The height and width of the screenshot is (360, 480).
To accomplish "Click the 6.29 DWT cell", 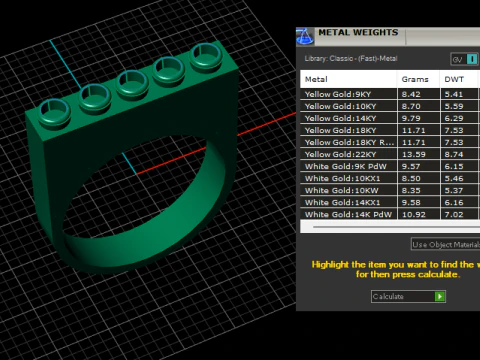I will tap(459, 118).
